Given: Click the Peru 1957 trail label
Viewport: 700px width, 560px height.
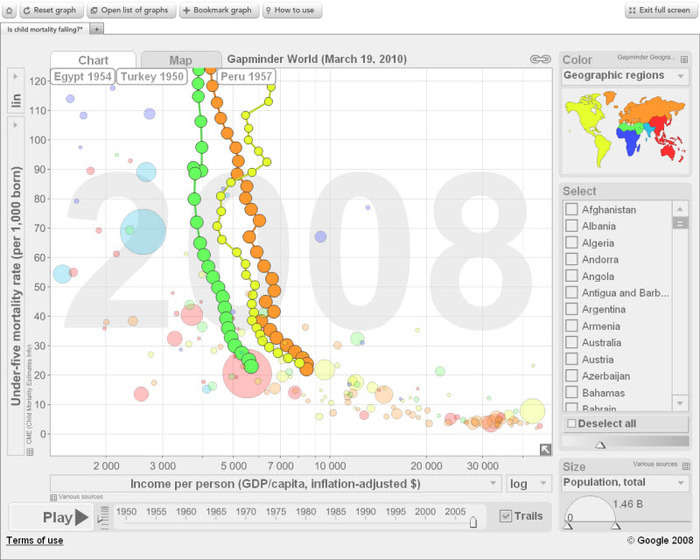Looking at the screenshot, I should click(x=246, y=76).
